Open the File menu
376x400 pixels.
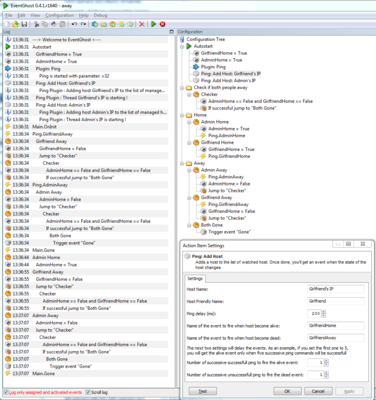click(9, 15)
